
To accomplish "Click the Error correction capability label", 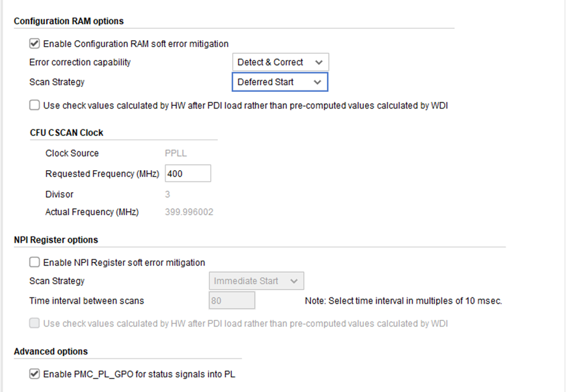I will click(80, 62).
